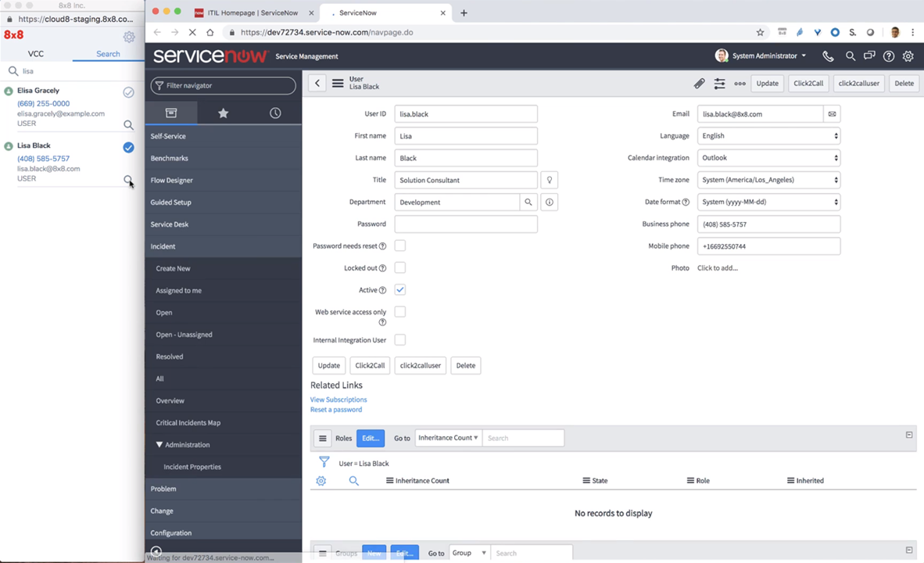Click the magnifier icon under Lisa Black contact
Viewport: 924px width, 563px height.
[x=128, y=180]
